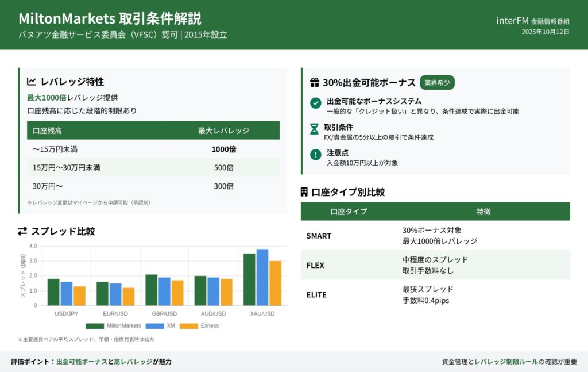Click the gift icon beside 30%出金可能ボーナス

click(315, 82)
